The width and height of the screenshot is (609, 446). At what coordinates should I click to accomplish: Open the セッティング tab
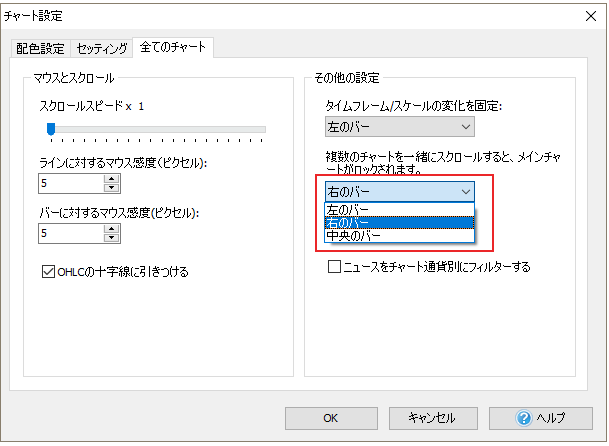click(x=102, y=48)
